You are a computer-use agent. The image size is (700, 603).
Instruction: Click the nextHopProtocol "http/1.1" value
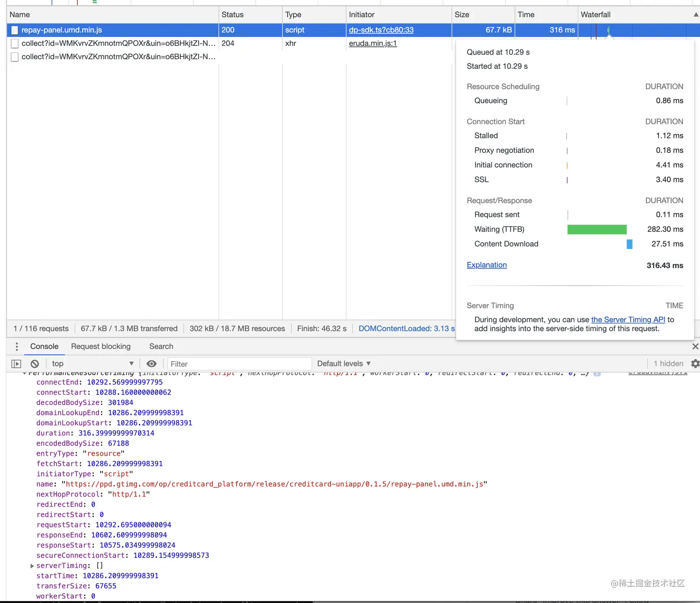click(129, 494)
